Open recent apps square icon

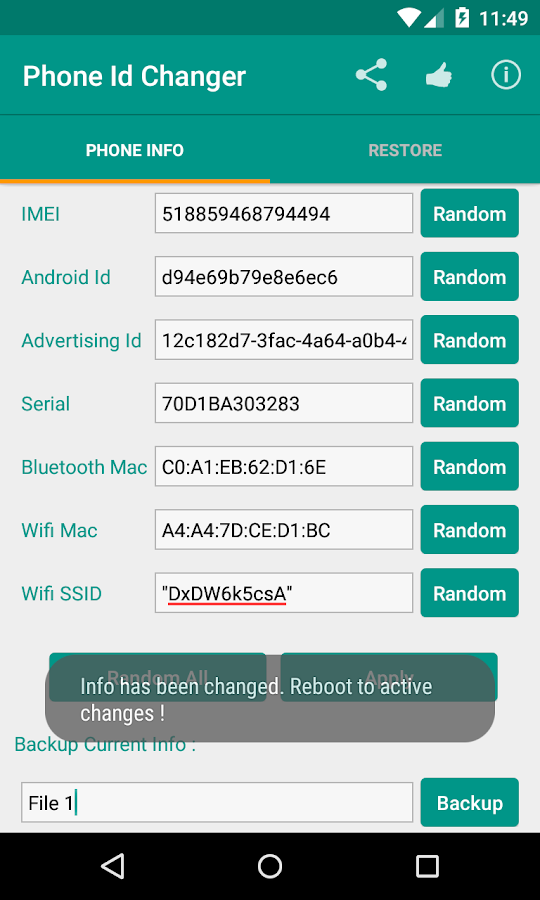point(427,866)
